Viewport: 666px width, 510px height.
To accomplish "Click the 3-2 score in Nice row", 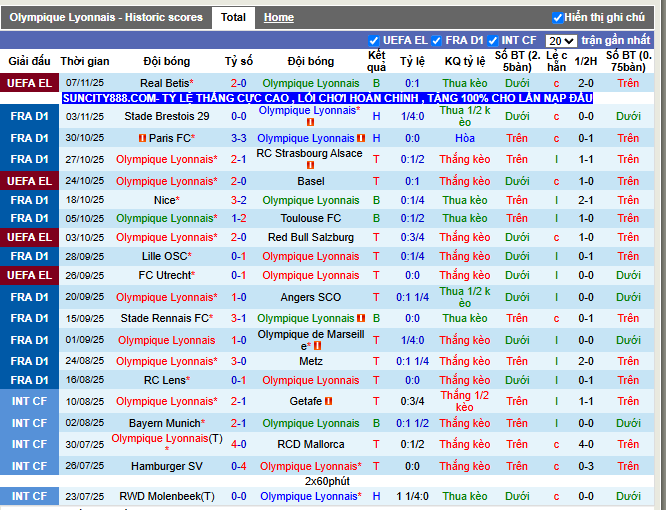I will (x=239, y=200).
